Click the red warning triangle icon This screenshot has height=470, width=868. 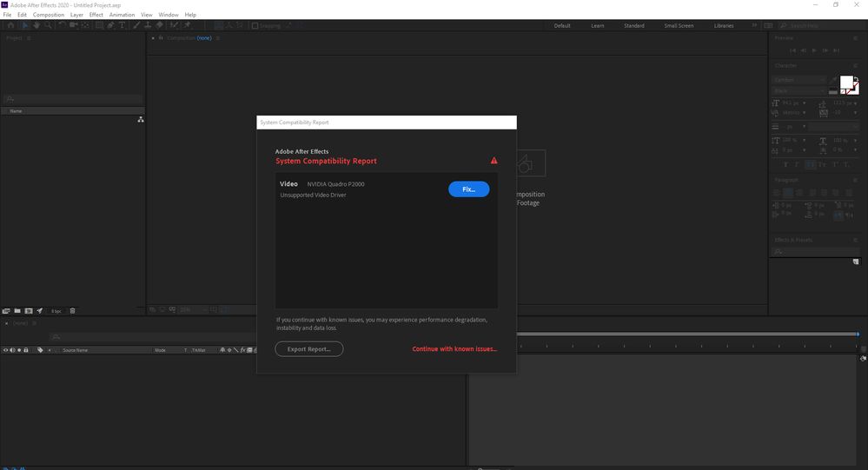point(494,161)
